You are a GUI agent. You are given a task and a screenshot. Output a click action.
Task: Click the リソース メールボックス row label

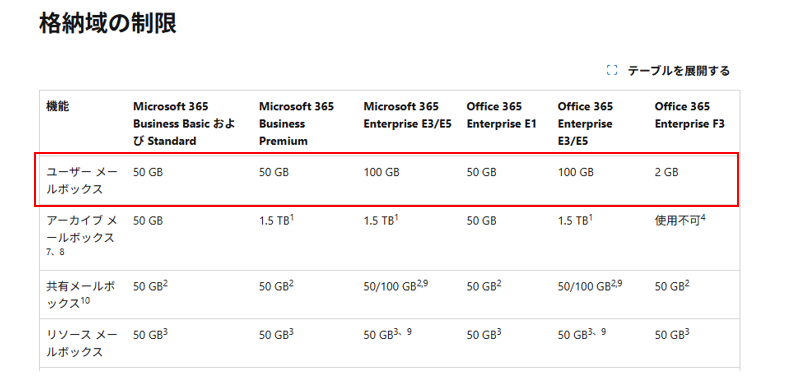(82, 343)
